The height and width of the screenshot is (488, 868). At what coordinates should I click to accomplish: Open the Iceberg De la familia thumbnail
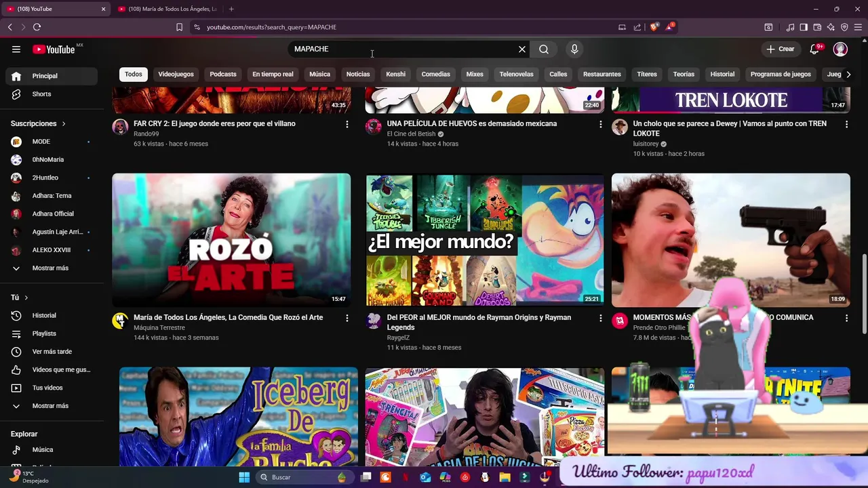(239, 417)
